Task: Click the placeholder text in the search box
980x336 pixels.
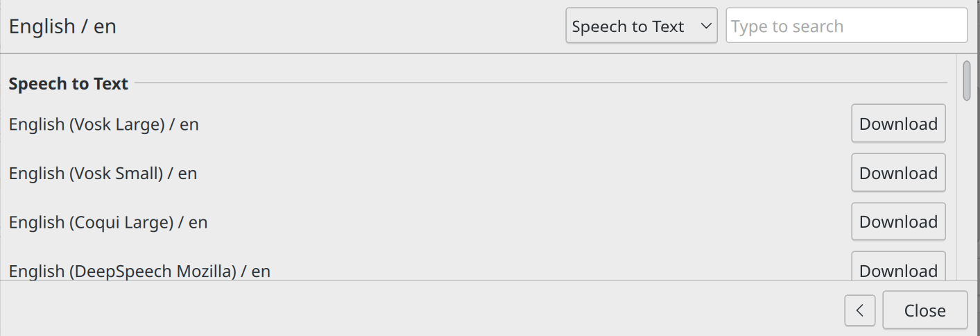Action: tap(787, 26)
